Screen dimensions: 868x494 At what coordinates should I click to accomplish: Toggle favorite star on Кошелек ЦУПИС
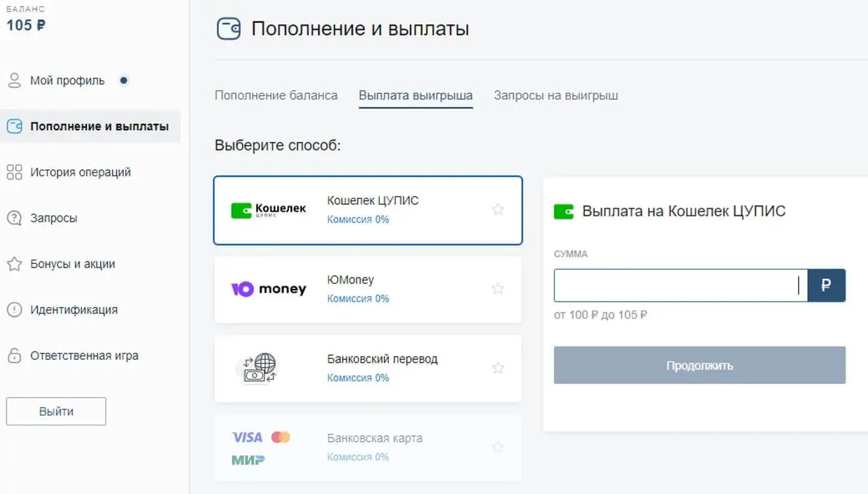pos(498,209)
